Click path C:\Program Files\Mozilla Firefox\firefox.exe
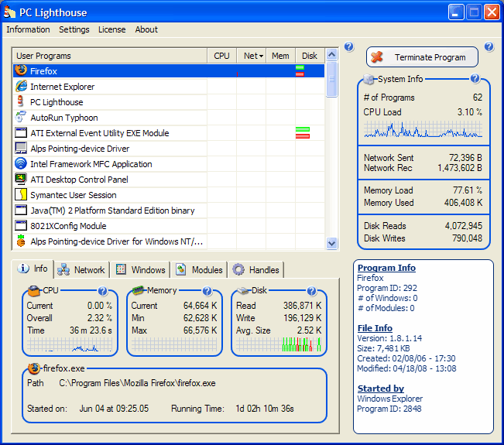Image resolution: width=504 pixels, height=445 pixels. 137,383
